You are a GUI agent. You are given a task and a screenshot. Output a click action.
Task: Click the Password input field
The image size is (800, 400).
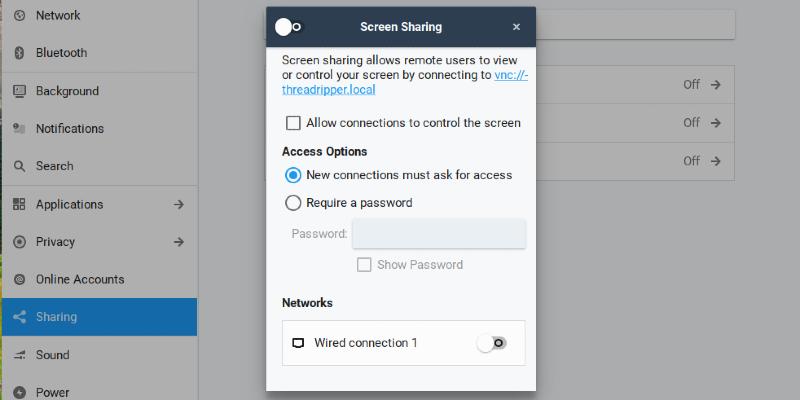point(439,234)
